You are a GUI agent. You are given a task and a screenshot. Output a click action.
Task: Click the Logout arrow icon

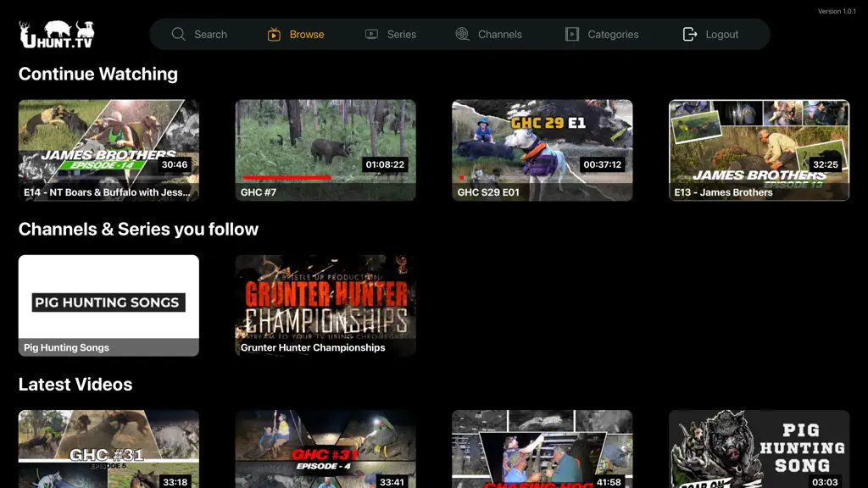click(690, 34)
